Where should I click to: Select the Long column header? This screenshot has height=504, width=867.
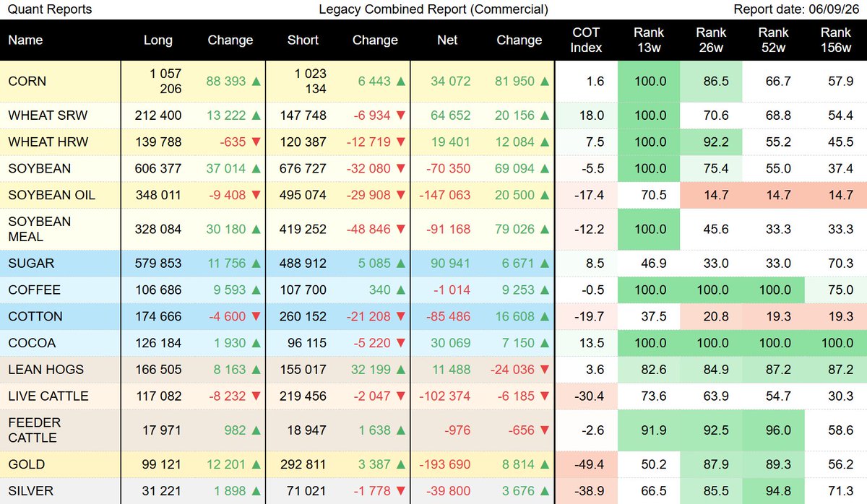[158, 40]
